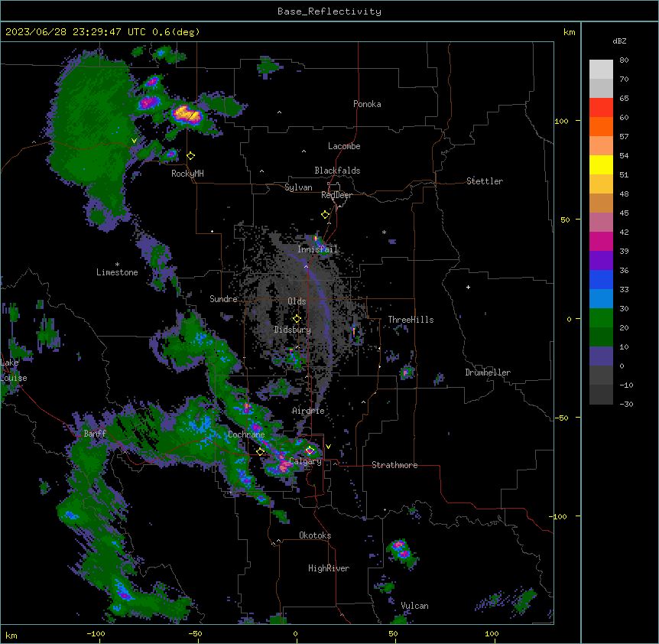659x644 pixels.
Task: Click the km unit label at bottom left
Action: point(11,635)
